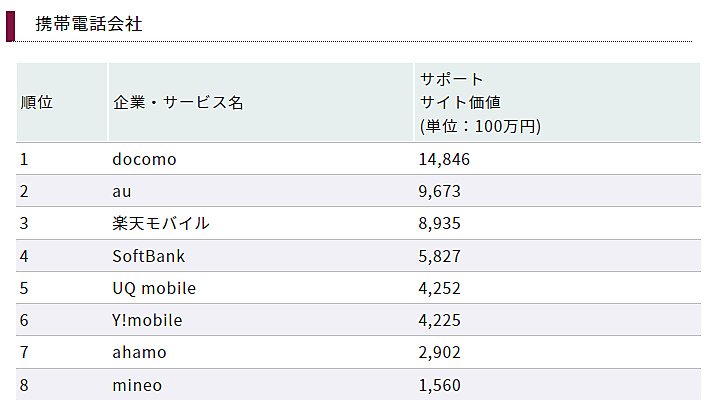Click the 8,935 value cell
714x411 pixels.
tap(440, 224)
